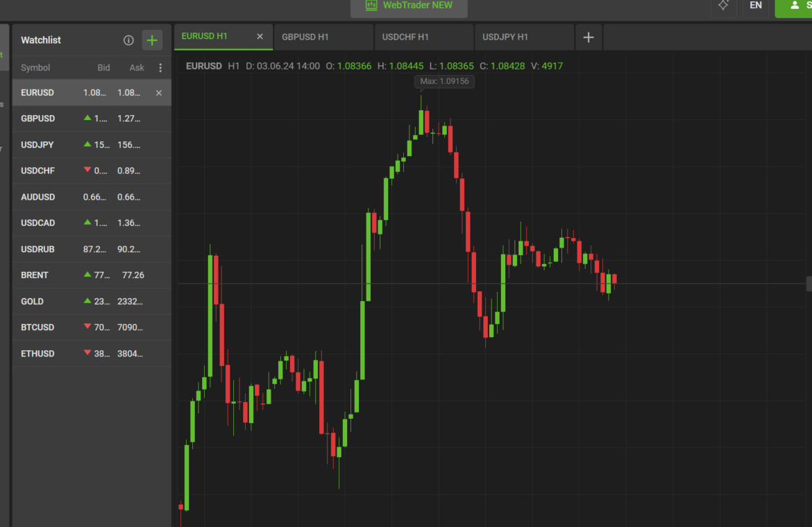Click the Bid column header
Image resolution: width=812 pixels, height=527 pixels.
click(103, 68)
